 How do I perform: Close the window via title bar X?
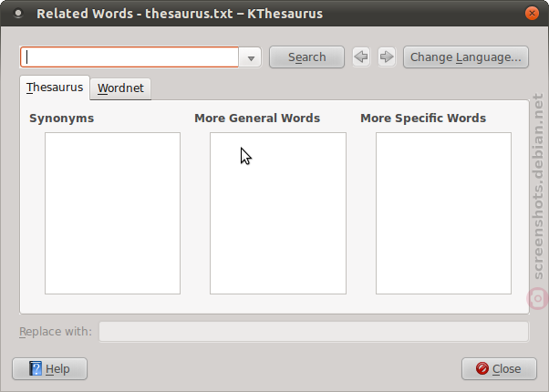pyautogui.click(x=532, y=14)
